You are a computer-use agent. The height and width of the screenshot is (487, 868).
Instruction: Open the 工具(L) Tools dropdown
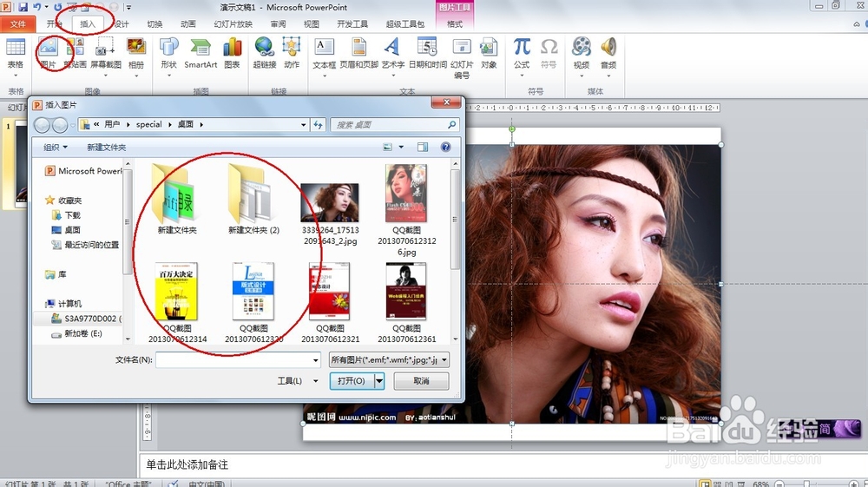[x=297, y=381]
